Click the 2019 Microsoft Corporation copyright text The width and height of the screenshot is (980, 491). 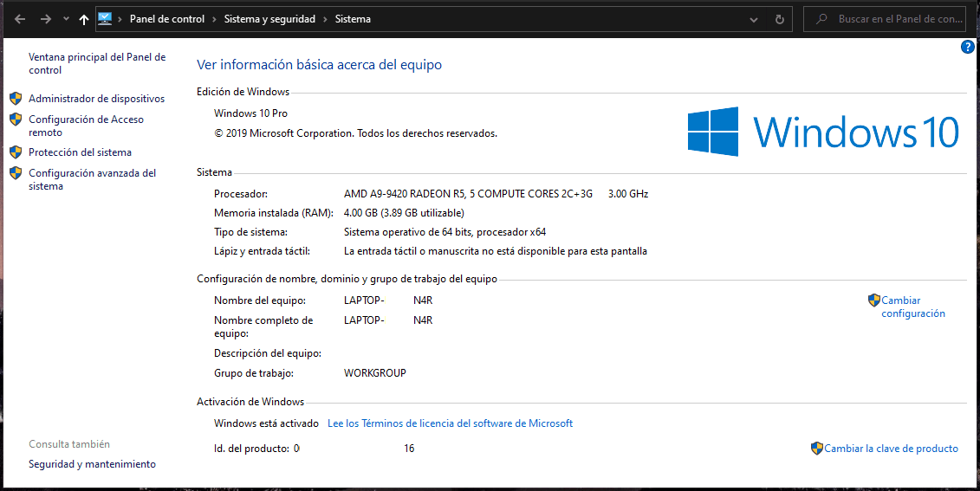355,133
